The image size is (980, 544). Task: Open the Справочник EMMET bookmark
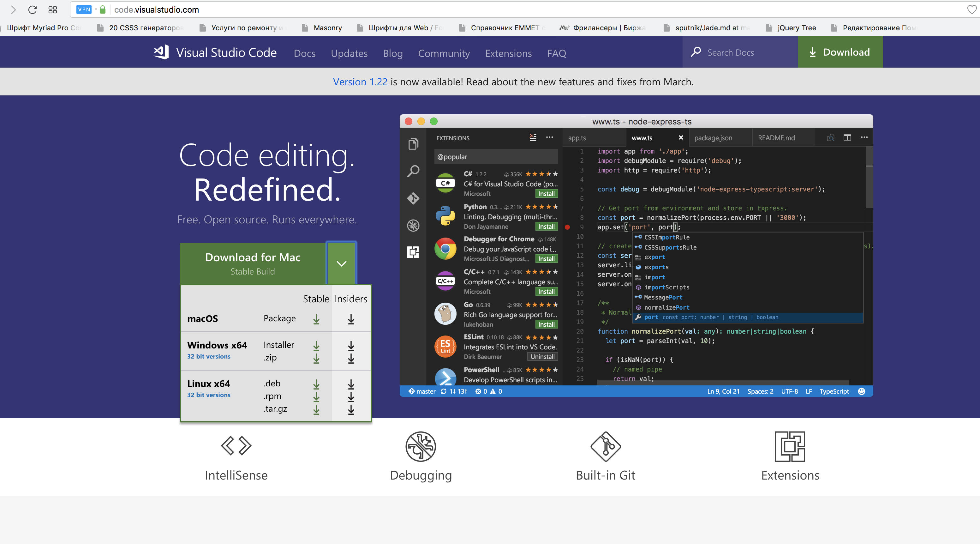502,28
